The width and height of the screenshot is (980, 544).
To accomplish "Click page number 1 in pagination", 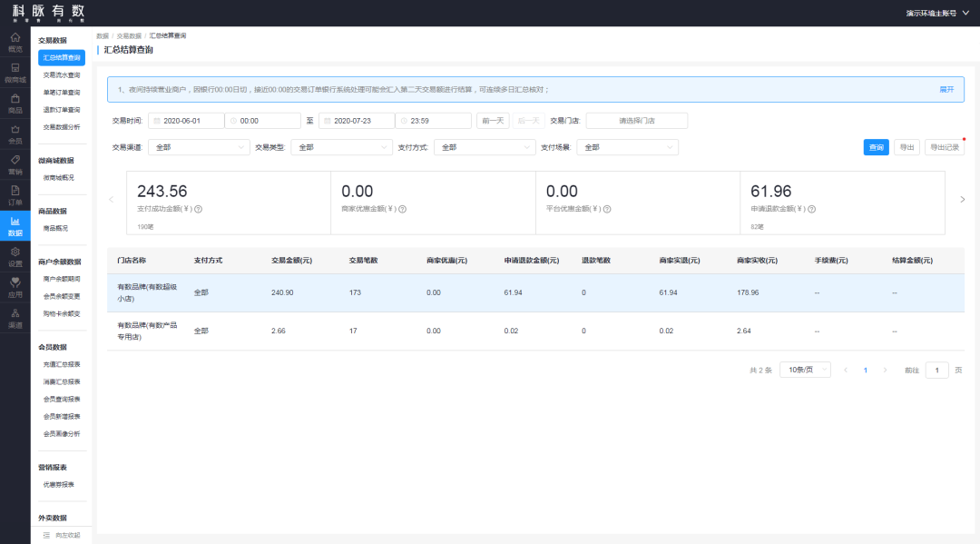I will (865, 371).
